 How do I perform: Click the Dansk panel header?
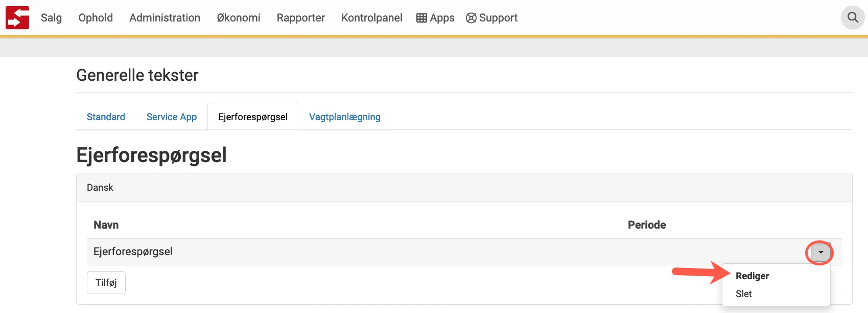coord(100,188)
